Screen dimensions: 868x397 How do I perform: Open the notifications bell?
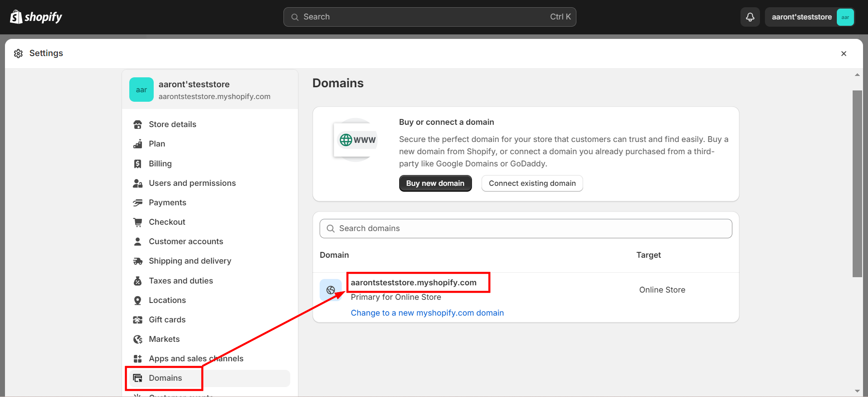click(750, 17)
